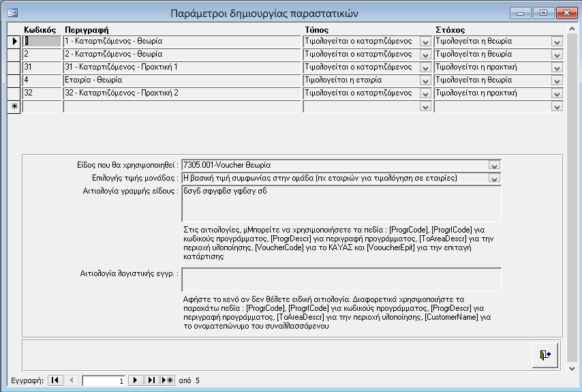Go to next record navigation button

(136, 380)
